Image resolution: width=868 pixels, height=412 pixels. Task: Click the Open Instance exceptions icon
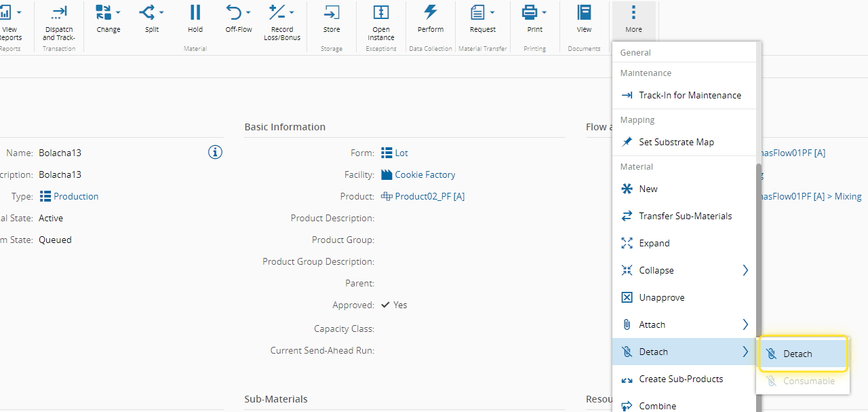coord(381,13)
